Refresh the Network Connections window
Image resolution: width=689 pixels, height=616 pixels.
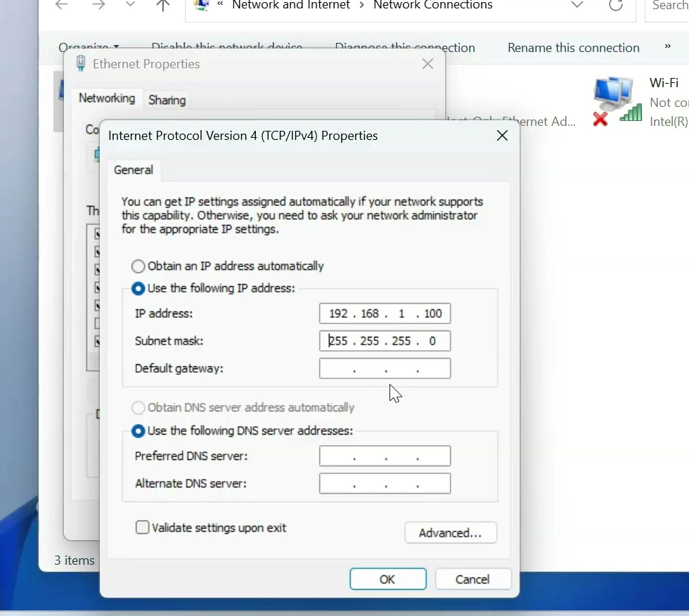click(x=616, y=5)
